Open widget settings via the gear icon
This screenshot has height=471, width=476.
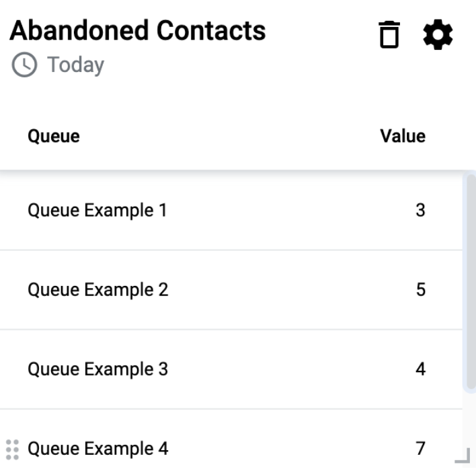click(438, 34)
